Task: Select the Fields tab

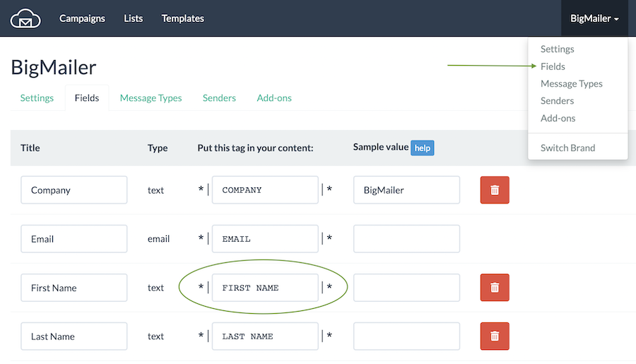Action: pyautogui.click(x=87, y=98)
